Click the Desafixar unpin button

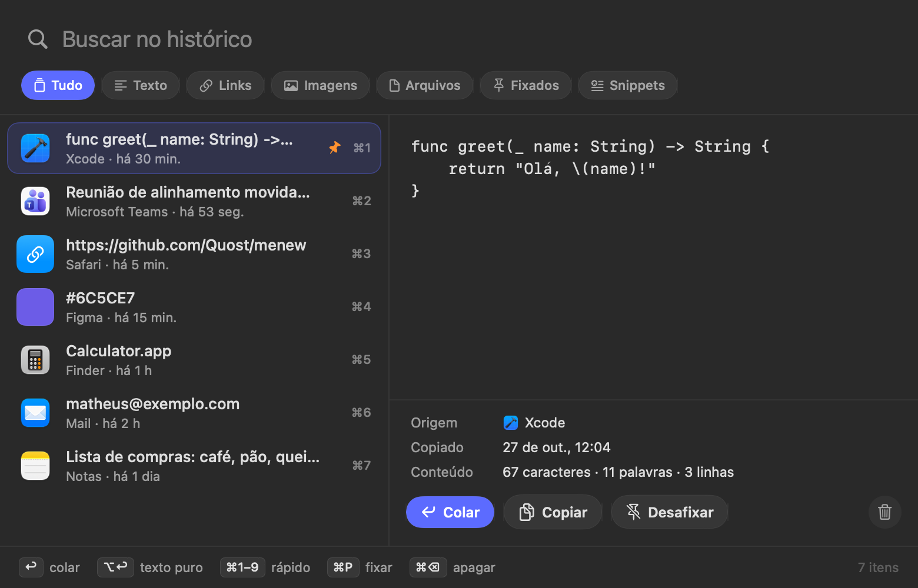tap(670, 512)
